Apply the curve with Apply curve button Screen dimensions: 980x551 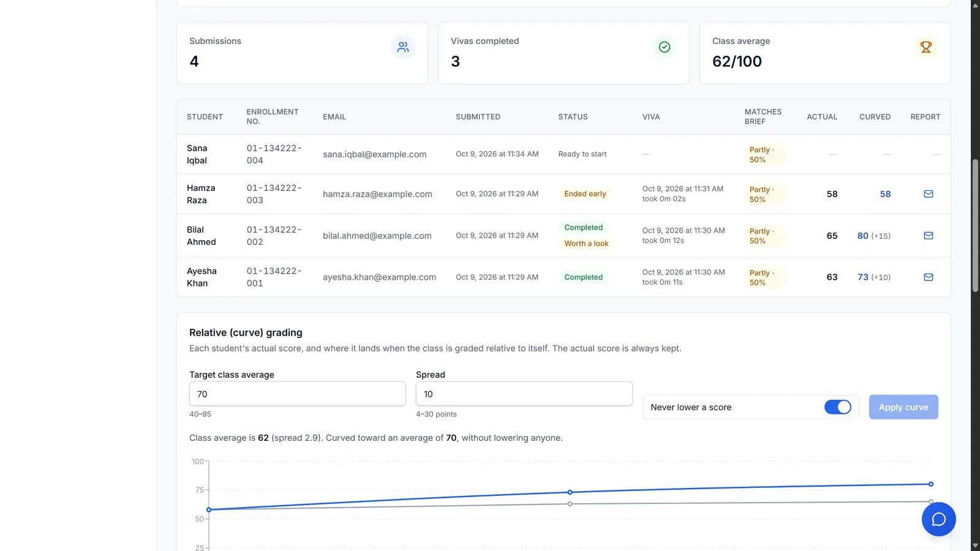click(903, 407)
